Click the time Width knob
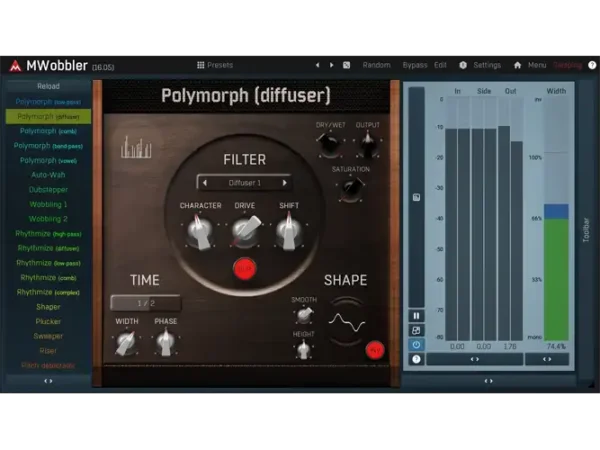 point(126,342)
